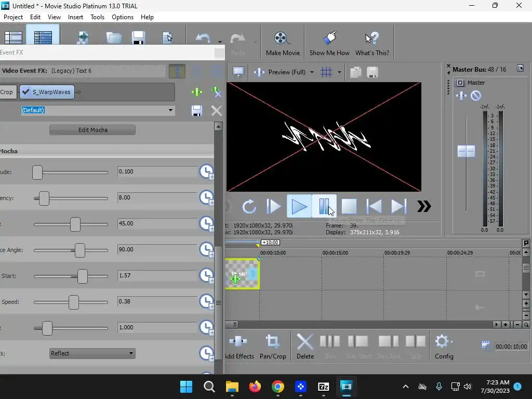Show more transport controls chevron
Screen dimensions: 532x399
coord(424,206)
